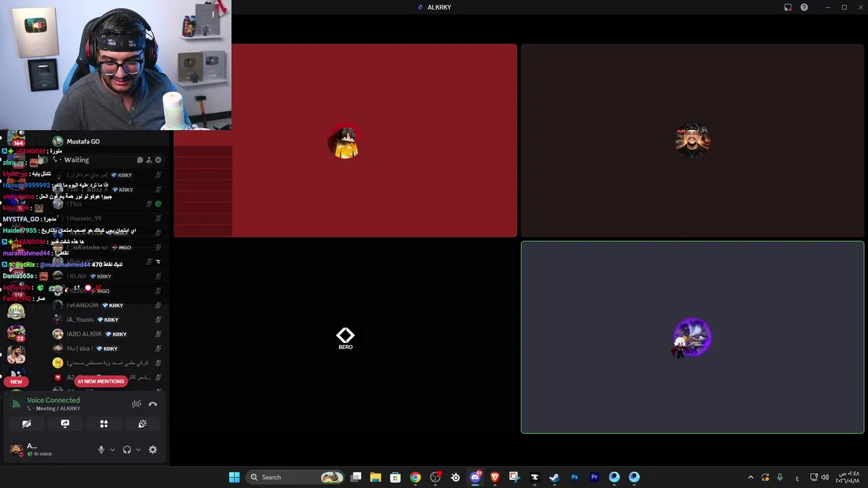
Task: Open clock and date in tray
Action: 848,477
